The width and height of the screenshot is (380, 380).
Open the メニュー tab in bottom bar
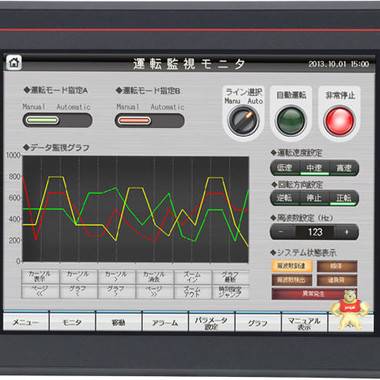coord(26,322)
